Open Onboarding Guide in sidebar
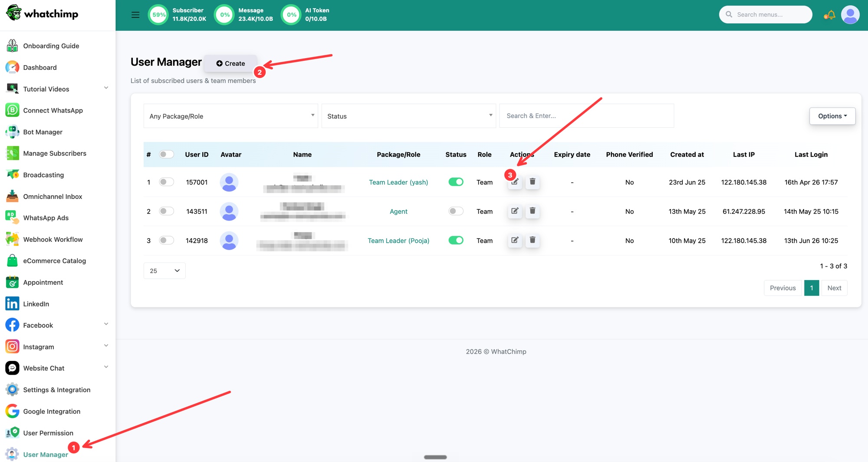This screenshot has height=462, width=868. click(x=51, y=46)
